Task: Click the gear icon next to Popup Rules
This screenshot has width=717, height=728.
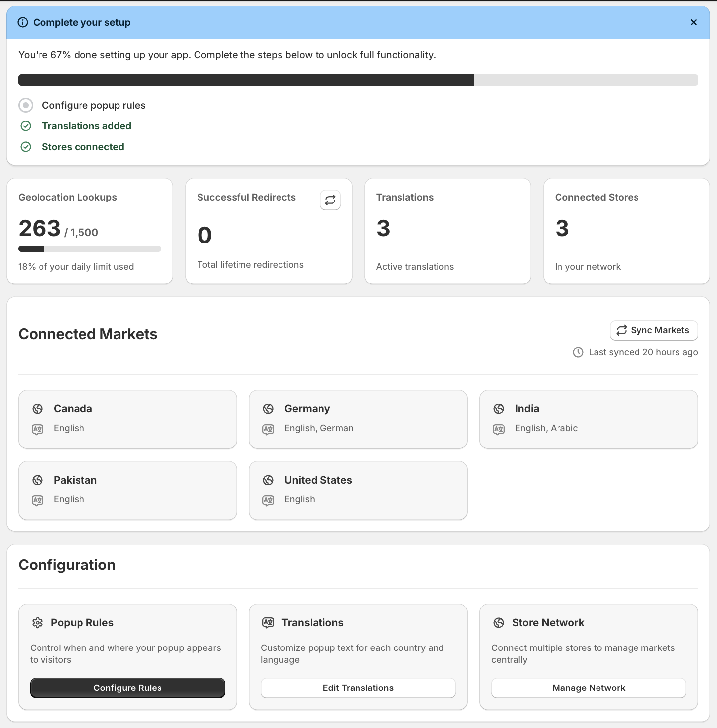Action: pyautogui.click(x=38, y=623)
